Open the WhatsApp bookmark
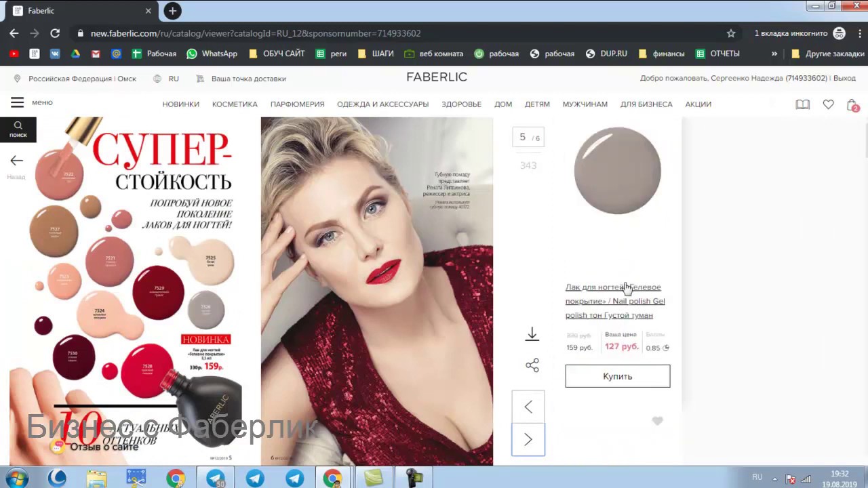Screen dimensions: 868x488 pos(212,54)
